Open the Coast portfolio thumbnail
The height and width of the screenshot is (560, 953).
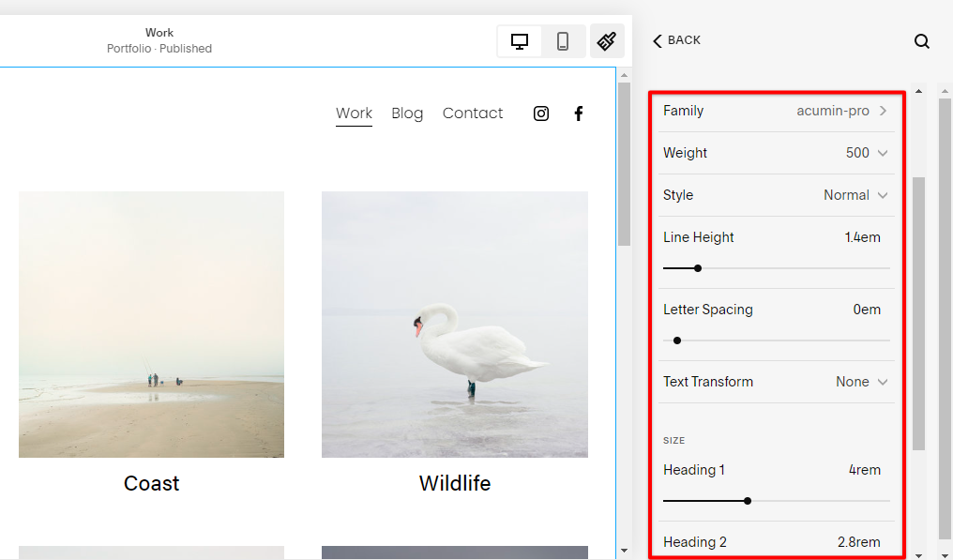point(151,325)
